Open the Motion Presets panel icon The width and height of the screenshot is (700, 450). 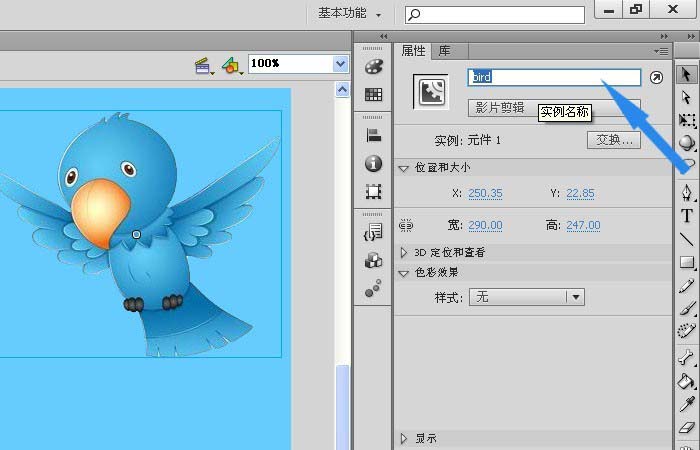(373, 288)
